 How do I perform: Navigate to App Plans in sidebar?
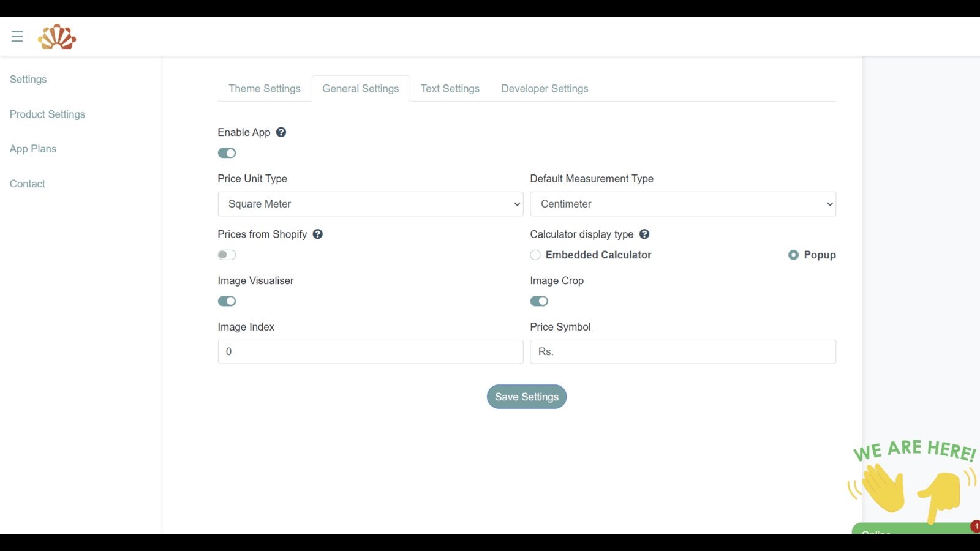(32, 149)
